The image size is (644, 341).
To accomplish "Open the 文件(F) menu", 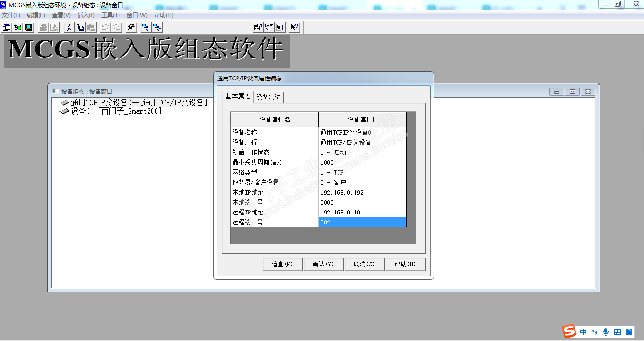I will coord(11,15).
